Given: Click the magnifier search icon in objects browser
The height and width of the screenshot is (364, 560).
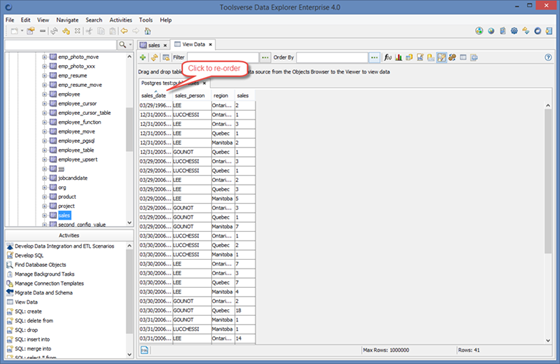Looking at the screenshot, I should pos(122,45).
